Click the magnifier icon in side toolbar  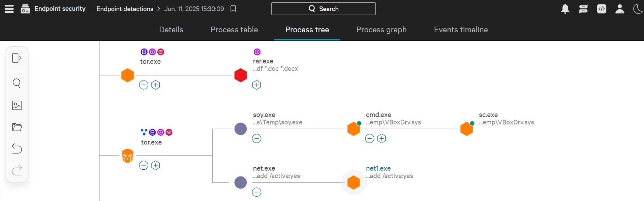[x=17, y=83]
